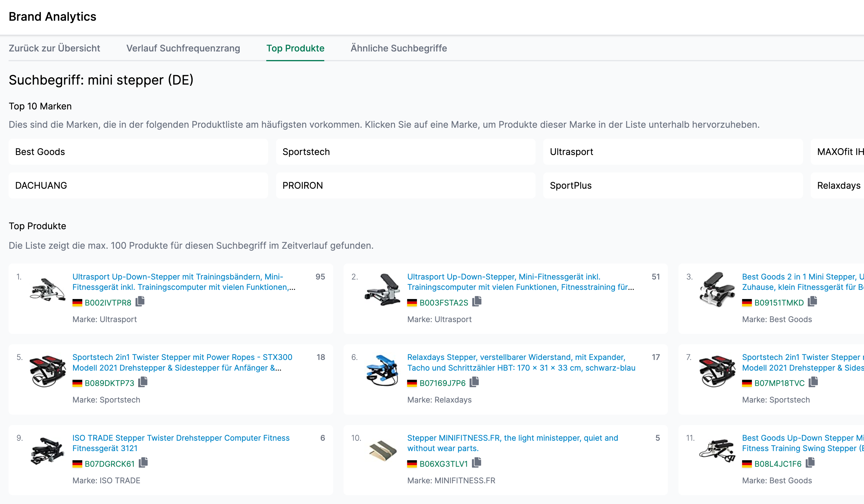Screen dimensions: 864x504
Task: Click ASIN B06XG3TLV1
Action: pyautogui.click(x=444, y=464)
